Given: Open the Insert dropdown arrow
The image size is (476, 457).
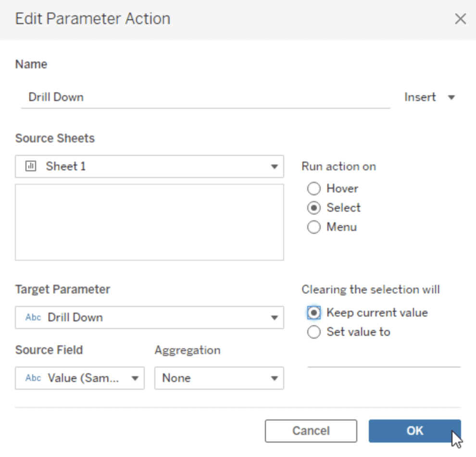Looking at the screenshot, I should tap(451, 98).
